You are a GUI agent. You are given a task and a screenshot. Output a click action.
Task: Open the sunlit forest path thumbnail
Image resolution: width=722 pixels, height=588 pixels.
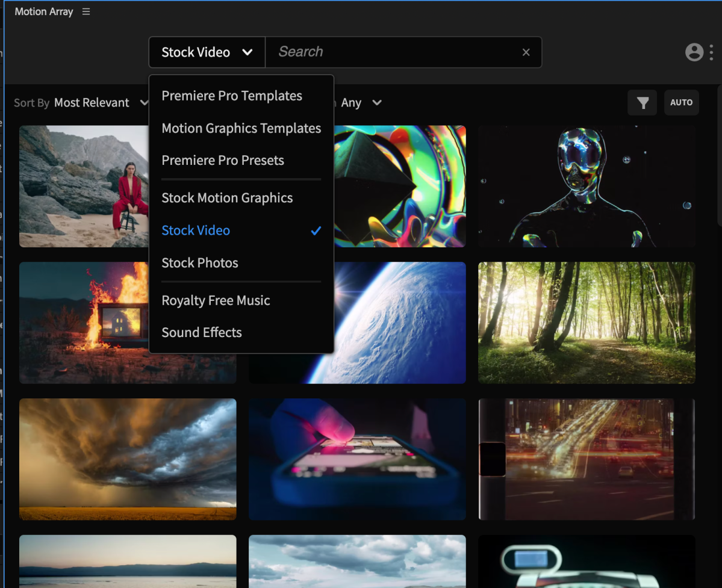pyautogui.click(x=587, y=323)
